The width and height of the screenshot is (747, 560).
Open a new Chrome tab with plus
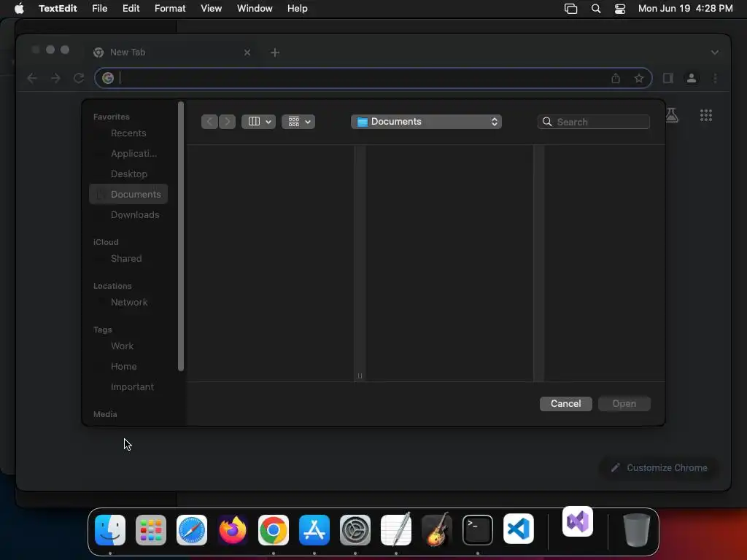click(x=275, y=52)
